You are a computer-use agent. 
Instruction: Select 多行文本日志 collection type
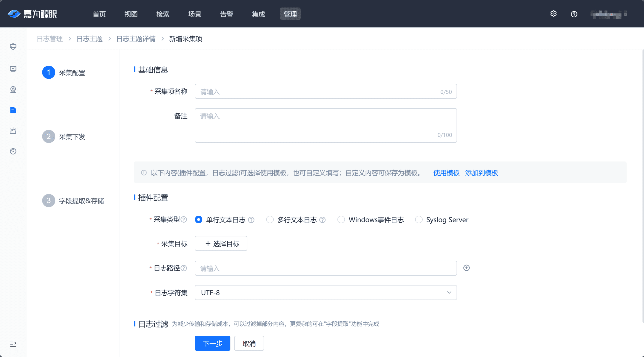pyautogui.click(x=270, y=220)
